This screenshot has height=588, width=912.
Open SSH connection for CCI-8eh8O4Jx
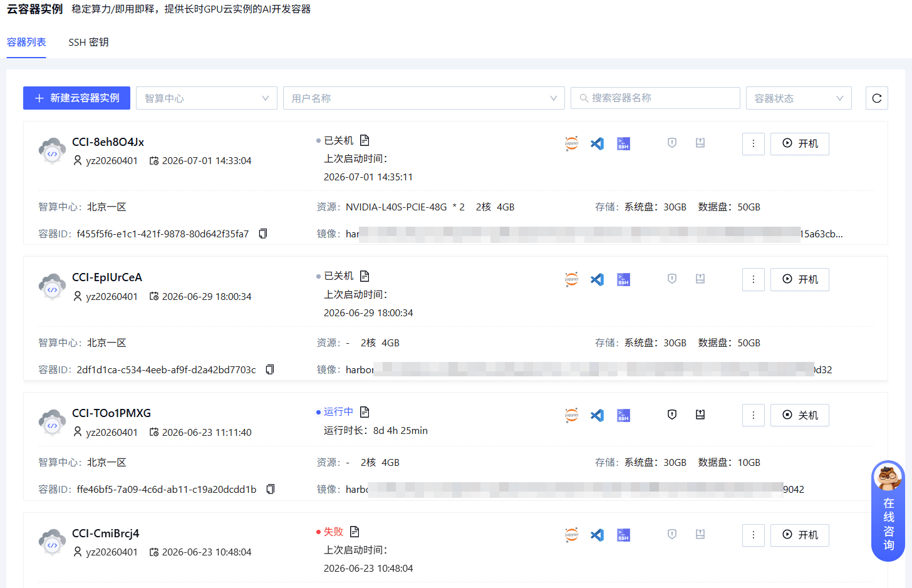click(x=623, y=143)
